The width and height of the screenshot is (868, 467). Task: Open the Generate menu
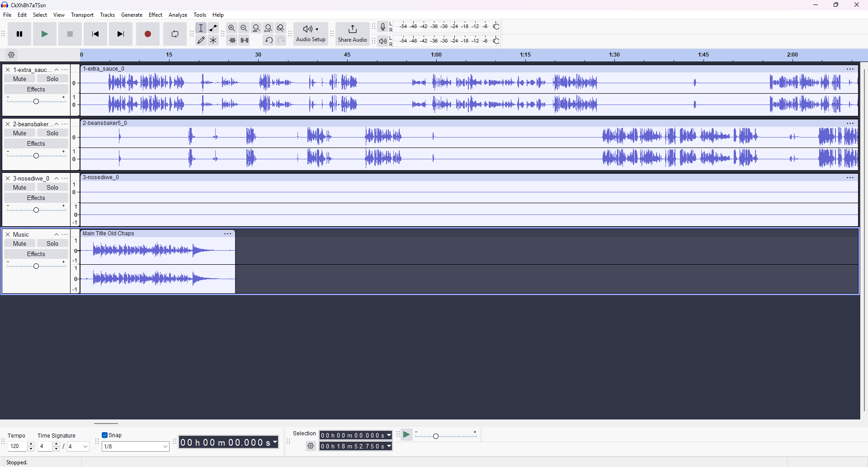coord(132,15)
